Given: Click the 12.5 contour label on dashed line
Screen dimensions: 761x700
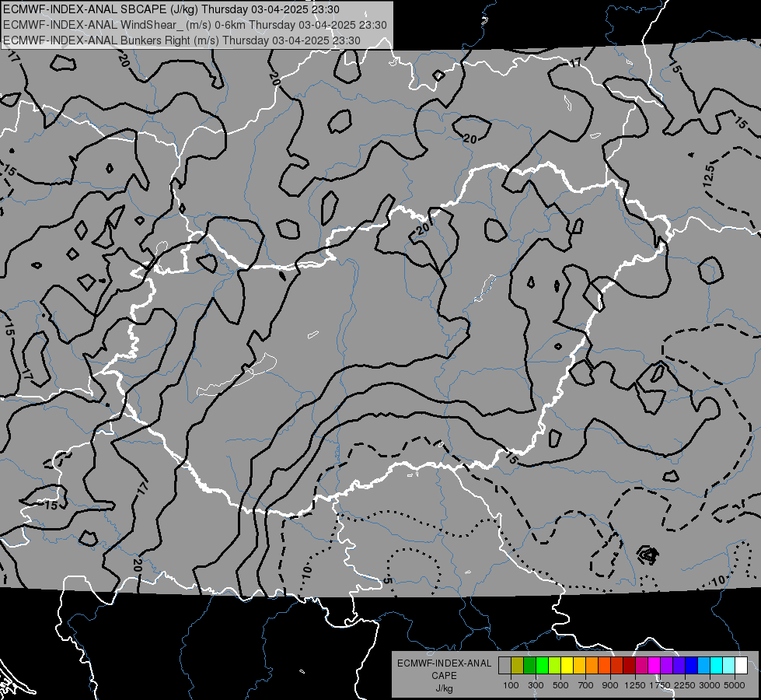Looking at the screenshot, I should pyautogui.click(x=709, y=175).
